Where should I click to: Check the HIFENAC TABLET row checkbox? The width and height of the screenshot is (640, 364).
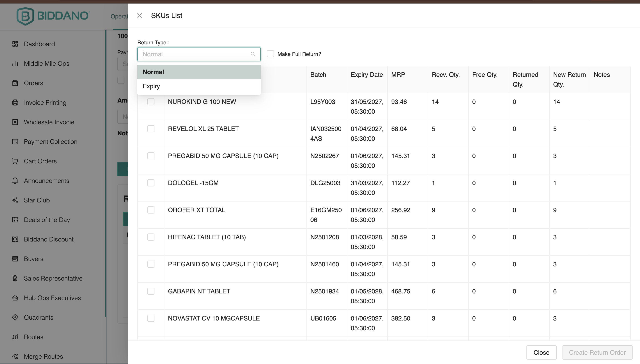tap(151, 237)
